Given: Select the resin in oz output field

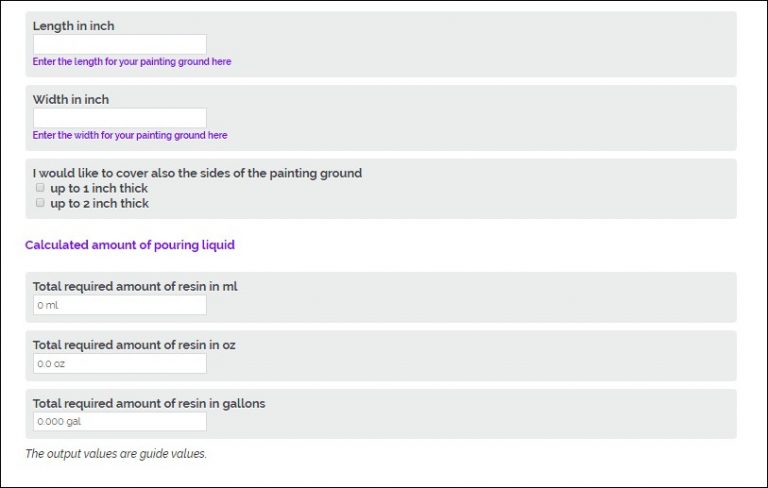Looking at the screenshot, I should click(x=119, y=364).
